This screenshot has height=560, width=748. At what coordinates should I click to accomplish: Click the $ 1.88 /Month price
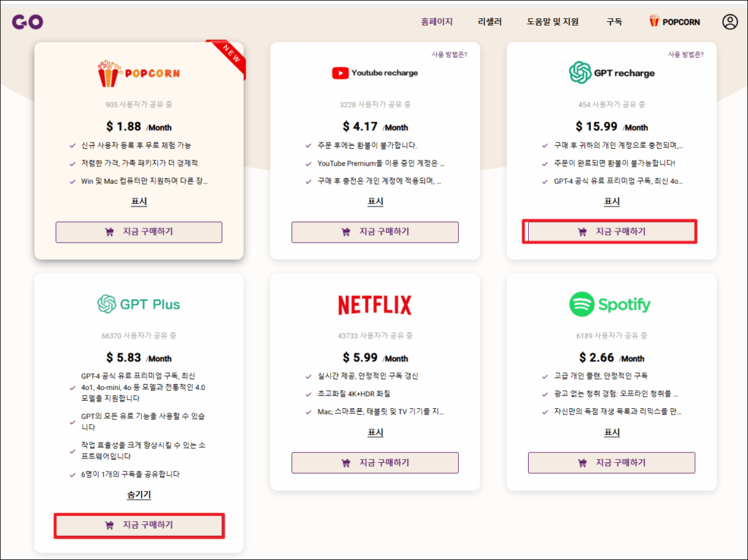click(x=139, y=126)
